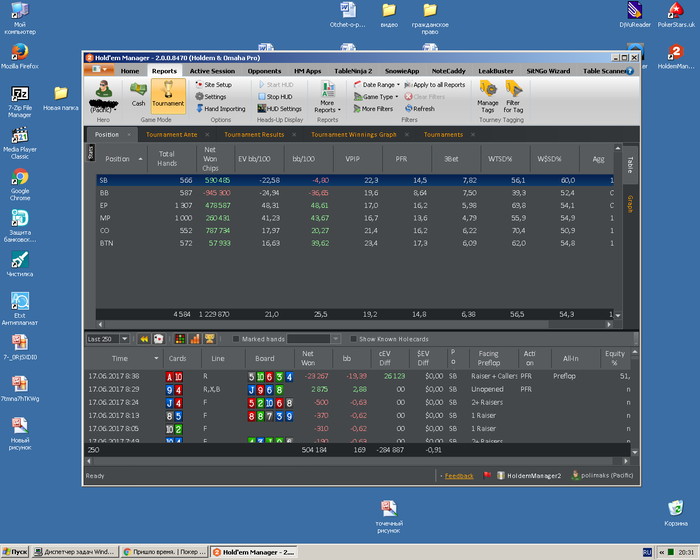The height and width of the screenshot is (560, 700).
Task: Expand Date Range filter dropdown
Action: tap(376, 84)
